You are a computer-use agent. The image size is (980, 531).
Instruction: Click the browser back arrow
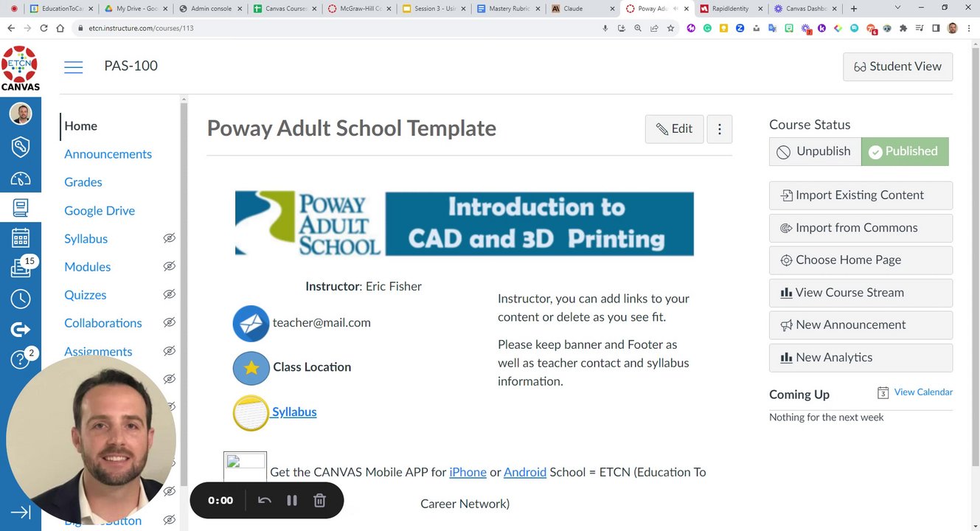tap(10, 28)
